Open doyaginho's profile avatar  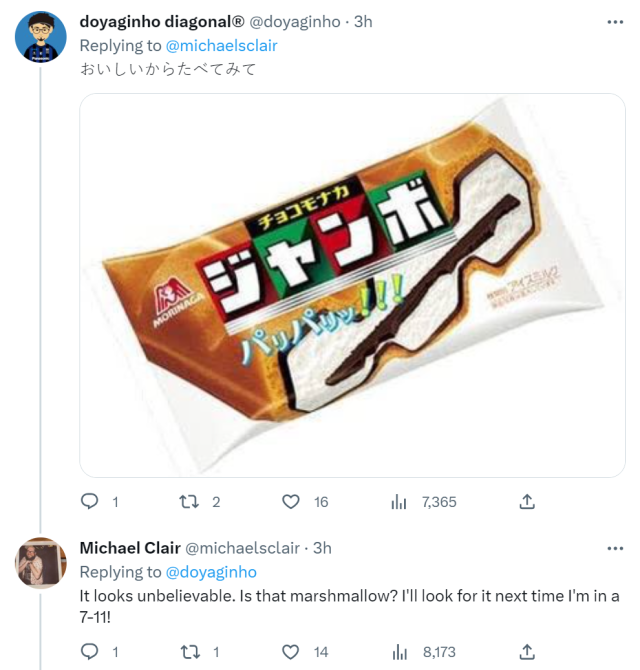click(41, 37)
